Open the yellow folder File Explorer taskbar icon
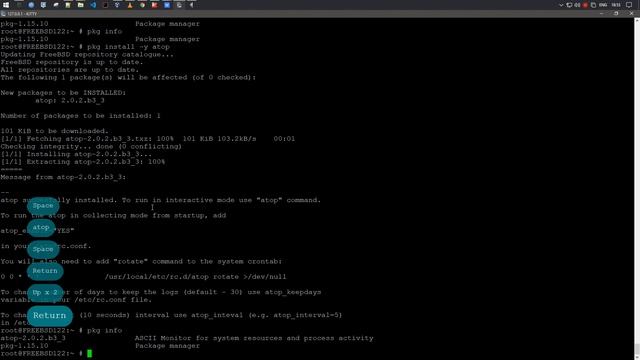640x360 pixels. click(80, 5)
